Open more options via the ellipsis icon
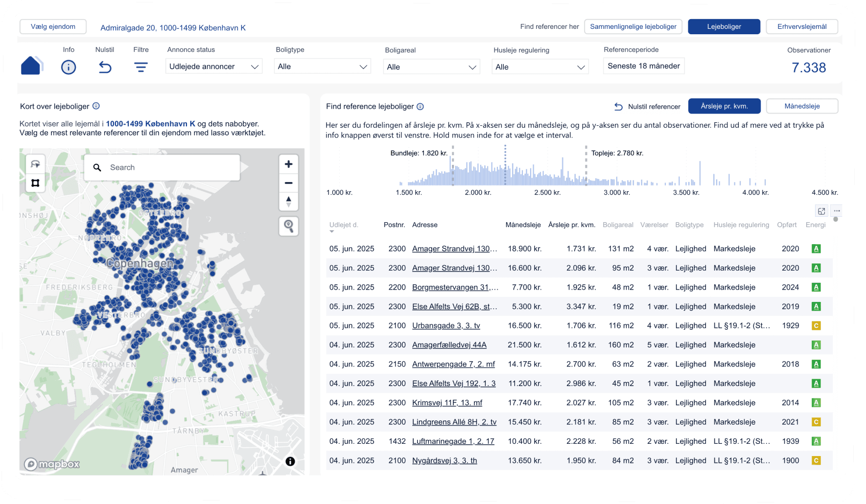The image size is (866, 504). click(x=836, y=211)
